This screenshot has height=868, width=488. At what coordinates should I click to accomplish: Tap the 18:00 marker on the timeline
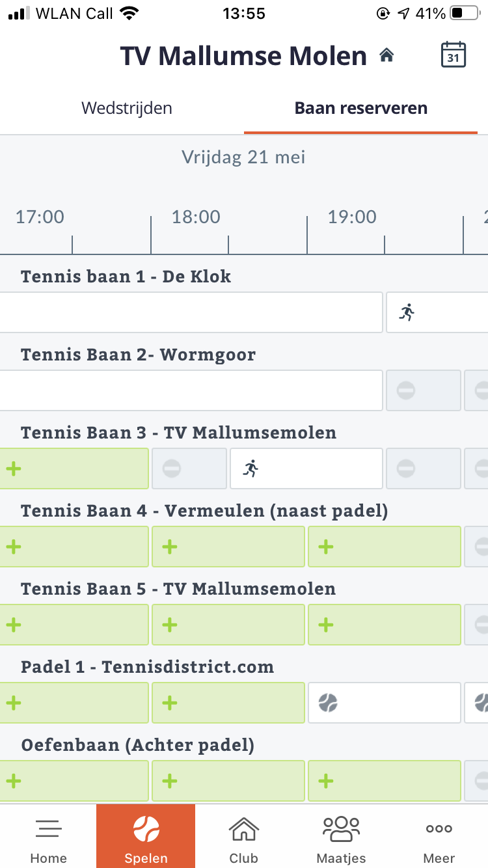pos(196,217)
